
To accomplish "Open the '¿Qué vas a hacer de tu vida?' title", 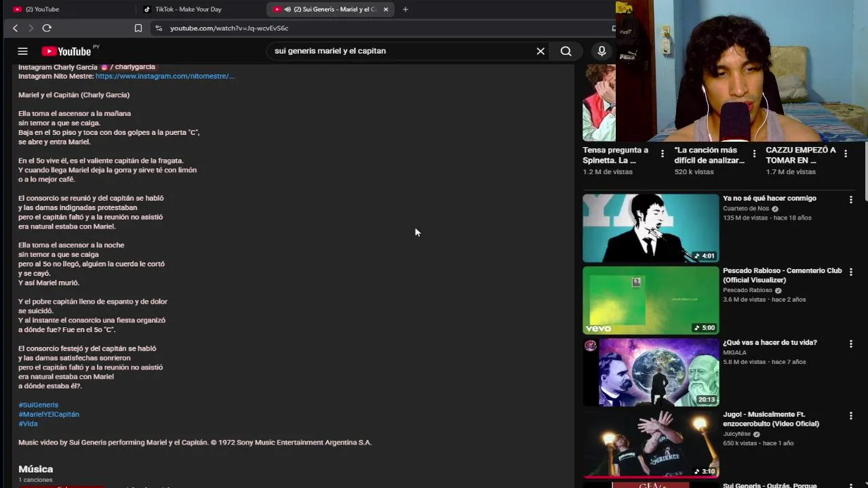I will 770,342.
